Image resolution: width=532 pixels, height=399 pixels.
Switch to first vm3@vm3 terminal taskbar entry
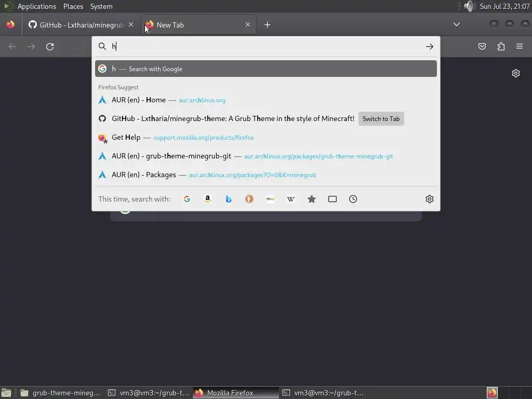tap(148, 393)
